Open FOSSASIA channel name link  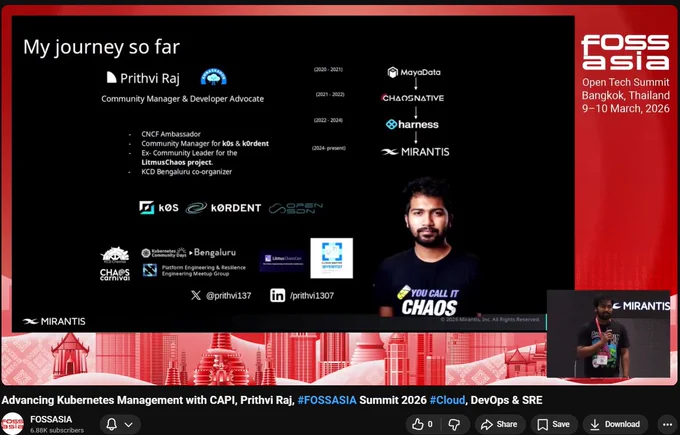point(51,419)
